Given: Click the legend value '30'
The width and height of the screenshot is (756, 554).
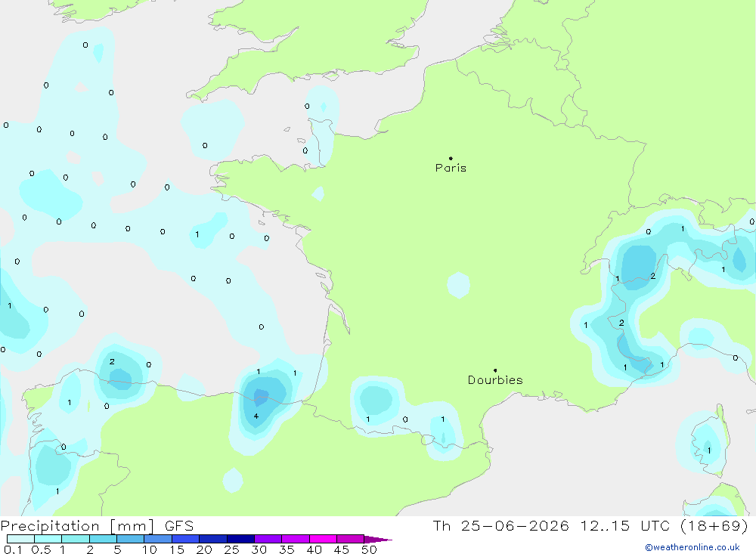Looking at the screenshot, I should 259,549.
